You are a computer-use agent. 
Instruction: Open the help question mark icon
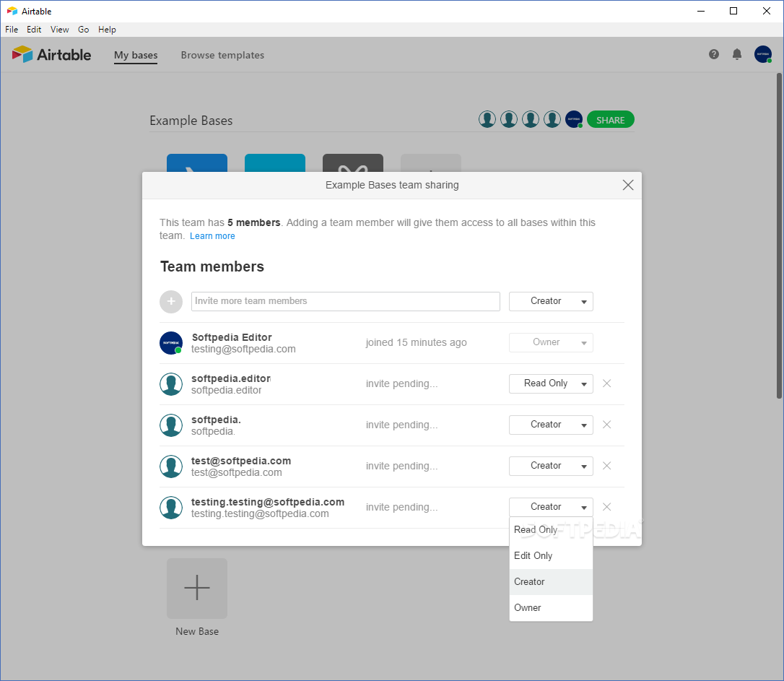pos(713,54)
